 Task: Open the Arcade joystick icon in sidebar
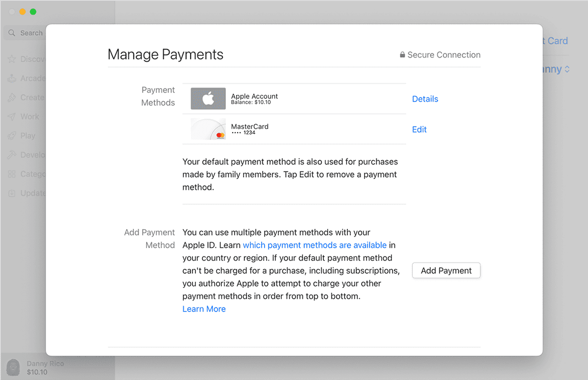tap(12, 78)
